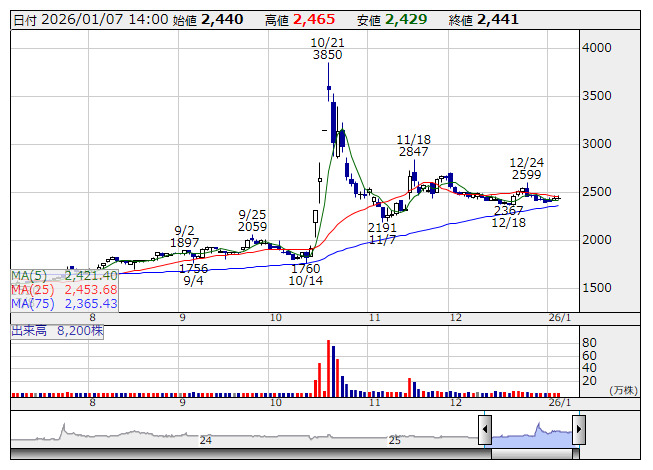Click the 10/21 peak label 3850

pyautogui.click(x=327, y=55)
